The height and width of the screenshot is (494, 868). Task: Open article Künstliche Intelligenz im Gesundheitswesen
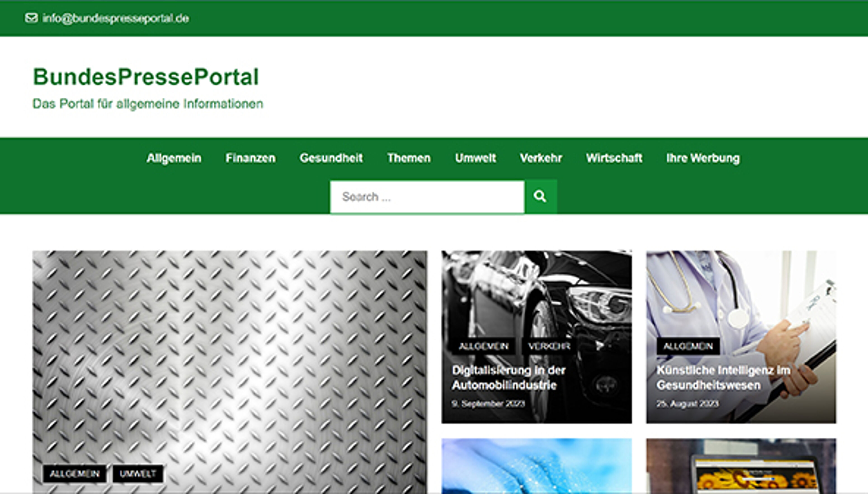(724, 378)
